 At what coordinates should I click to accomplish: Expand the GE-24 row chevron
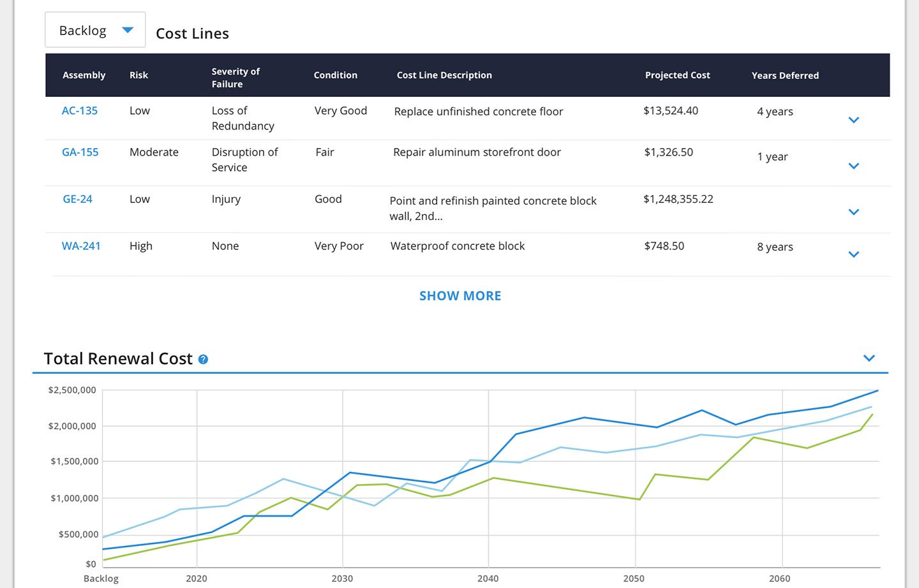pyautogui.click(x=853, y=212)
